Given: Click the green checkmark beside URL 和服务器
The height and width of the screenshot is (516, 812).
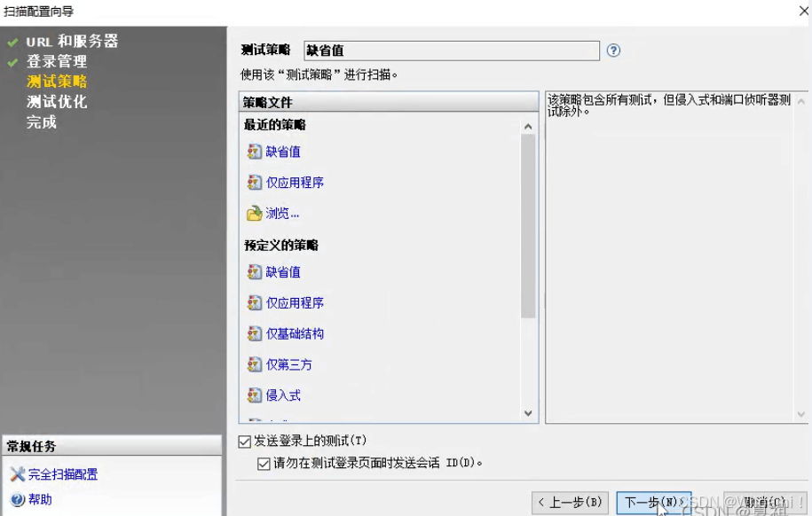Looking at the screenshot, I should [13, 42].
